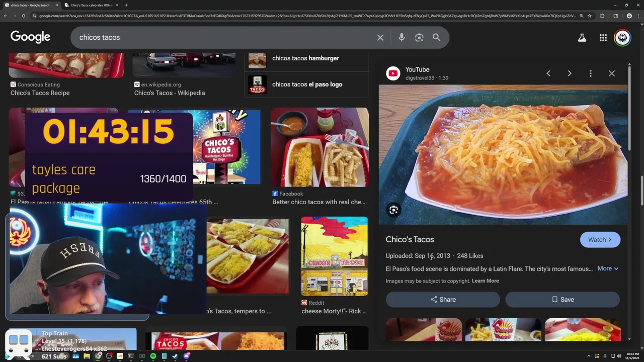The width and height of the screenshot is (644, 362).
Task: Go back in browser
Action: pos(6,16)
